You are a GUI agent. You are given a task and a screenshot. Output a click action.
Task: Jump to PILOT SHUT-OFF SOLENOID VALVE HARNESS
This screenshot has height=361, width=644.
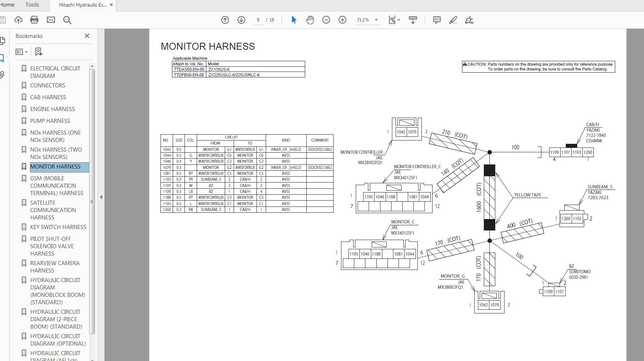(52, 246)
